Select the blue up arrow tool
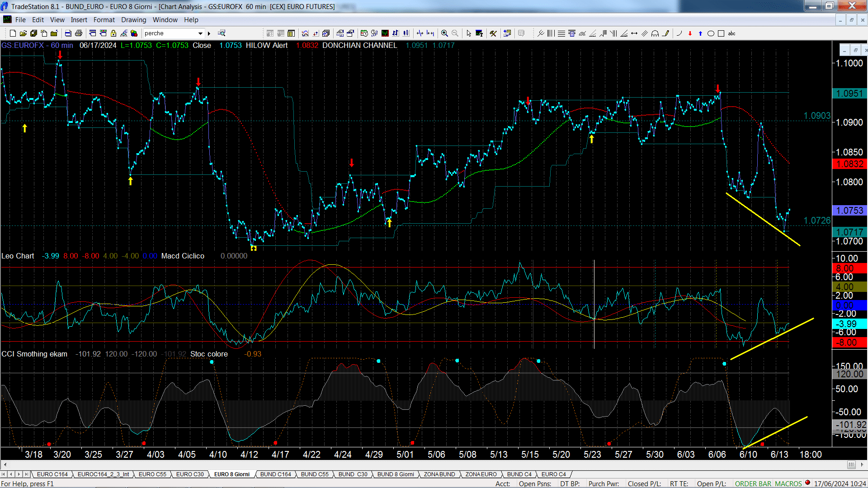The image size is (868, 488). pyautogui.click(x=700, y=33)
